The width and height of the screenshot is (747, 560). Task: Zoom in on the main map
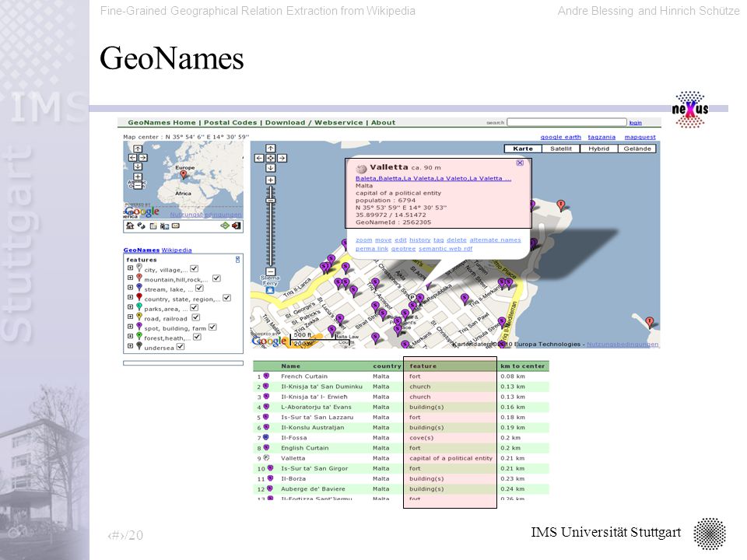tap(271, 180)
